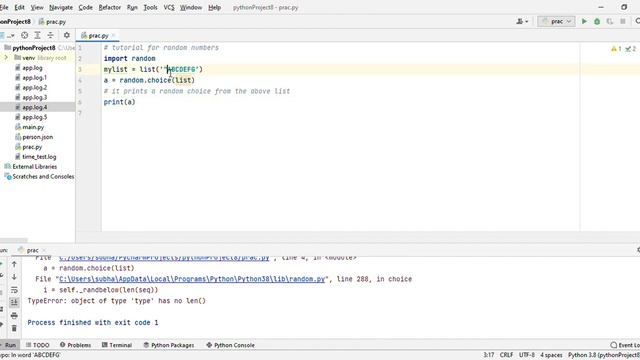Click the Stop process square icon
This screenshot has width=640, height=360.
[622, 21]
